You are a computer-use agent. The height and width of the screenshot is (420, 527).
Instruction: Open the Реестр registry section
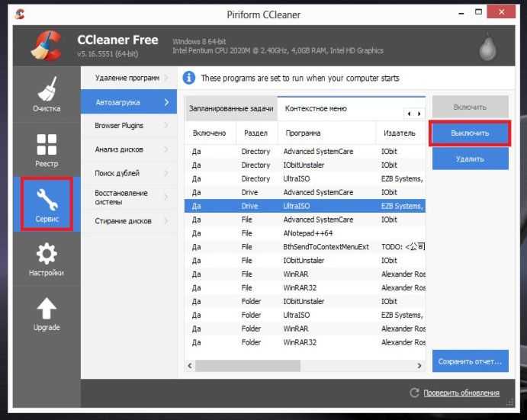tap(47, 149)
